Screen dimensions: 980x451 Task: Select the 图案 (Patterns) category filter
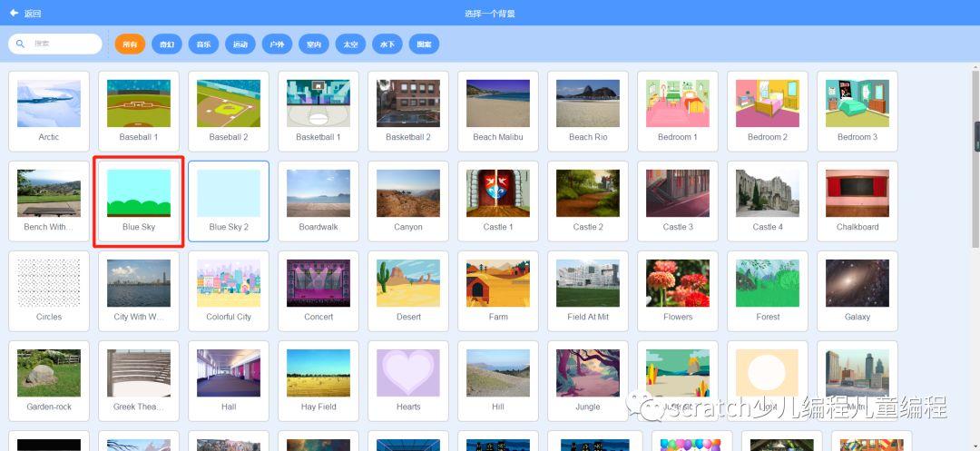pyautogui.click(x=424, y=44)
